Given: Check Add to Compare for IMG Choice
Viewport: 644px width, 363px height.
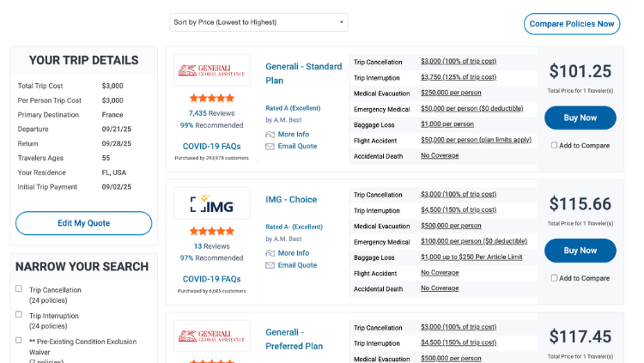Looking at the screenshot, I should click(x=554, y=278).
